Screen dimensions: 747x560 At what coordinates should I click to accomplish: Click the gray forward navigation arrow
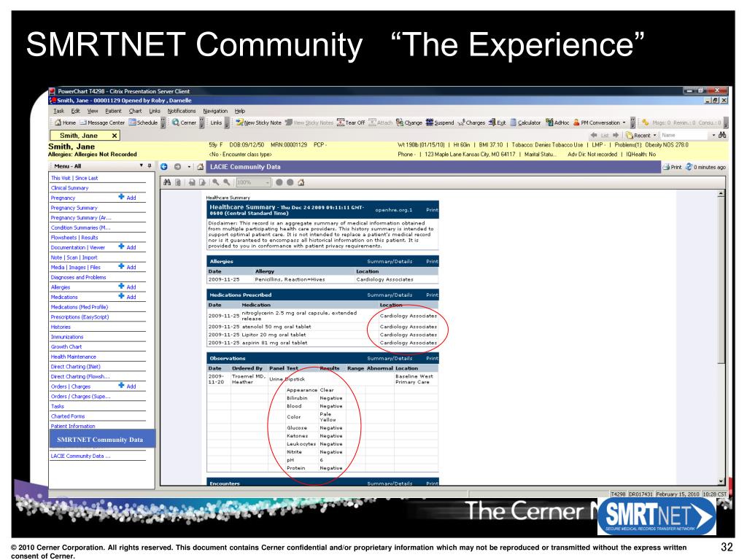click(177, 167)
